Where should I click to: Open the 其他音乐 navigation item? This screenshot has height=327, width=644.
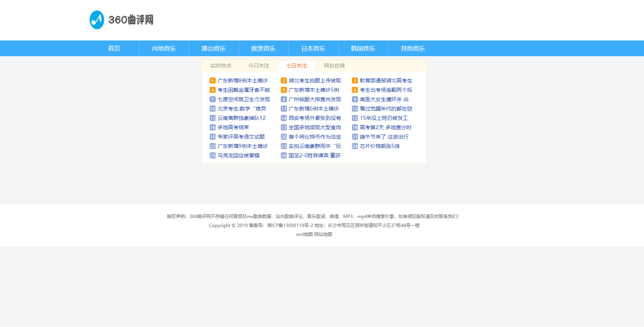(413, 48)
